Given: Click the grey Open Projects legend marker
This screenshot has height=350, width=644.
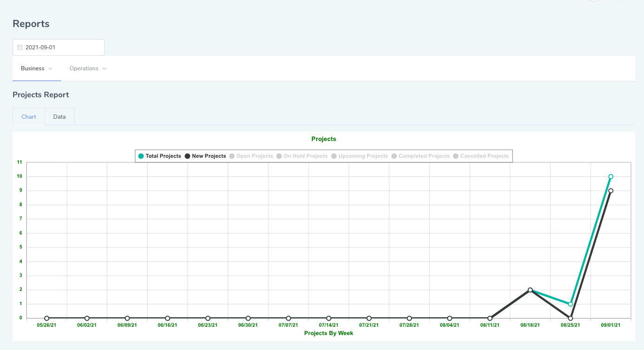Looking at the screenshot, I should coord(232,156).
